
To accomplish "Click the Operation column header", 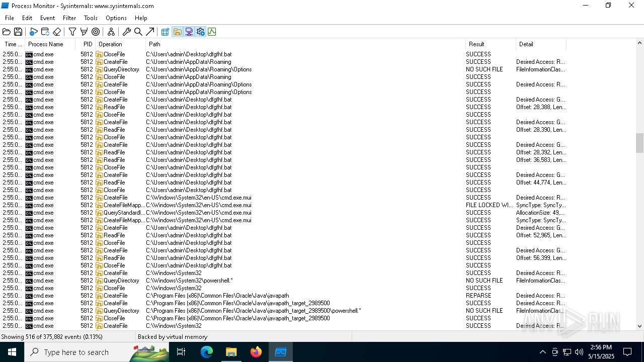I will click(x=121, y=44).
